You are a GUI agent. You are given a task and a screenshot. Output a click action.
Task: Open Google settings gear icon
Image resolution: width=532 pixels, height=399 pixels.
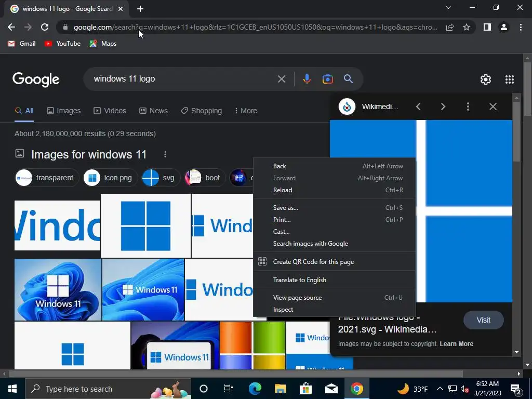coord(486,79)
